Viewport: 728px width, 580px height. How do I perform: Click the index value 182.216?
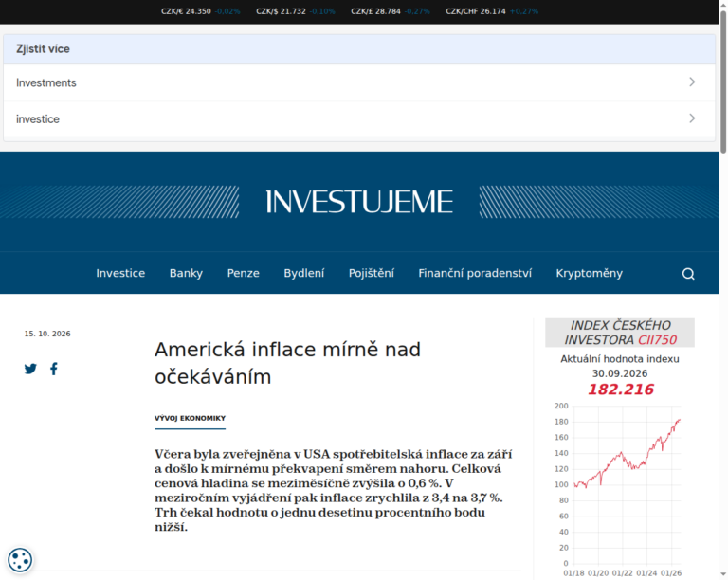(620, 390)
